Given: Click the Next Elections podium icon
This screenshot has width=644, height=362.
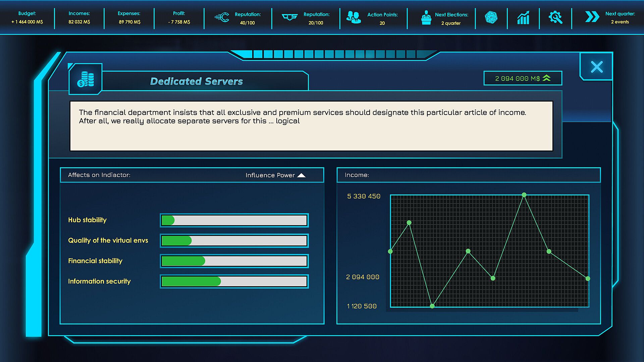Looking at the screenshot, I should [x=426, y=17].
